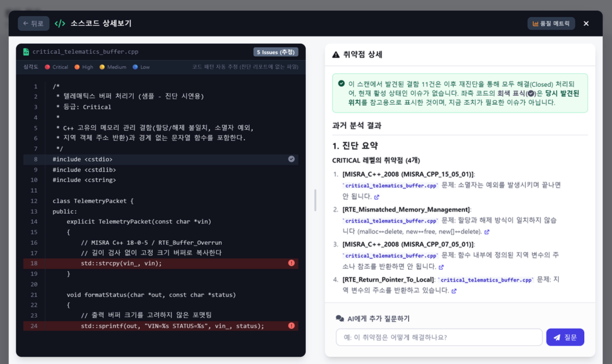Click the green file icon beside critical_telematics_buffer.cpp
Image resolution: width=612 pixels, height=364 pixels.
coord(26,51)
